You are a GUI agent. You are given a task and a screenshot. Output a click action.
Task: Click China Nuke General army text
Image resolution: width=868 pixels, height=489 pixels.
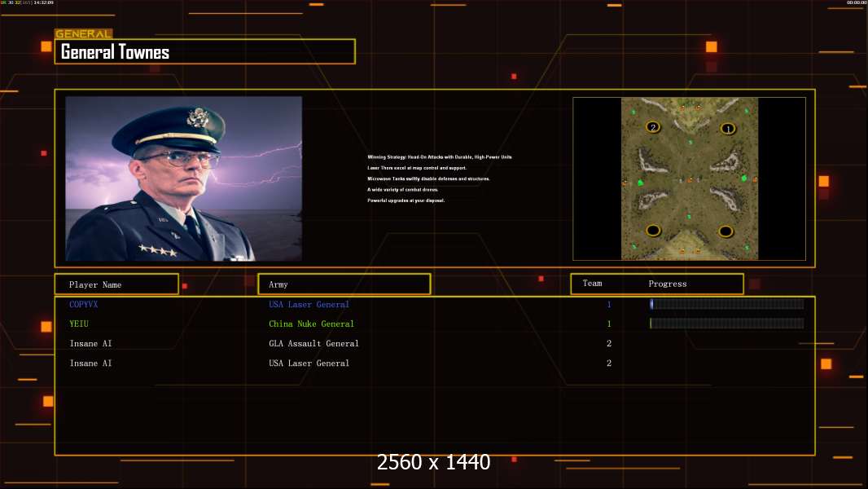(311, 324)
